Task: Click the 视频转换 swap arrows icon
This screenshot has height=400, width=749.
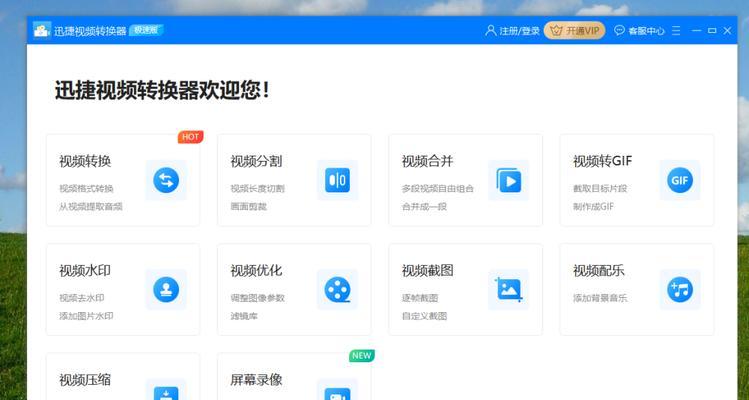Action: click(x=166, y=180)
